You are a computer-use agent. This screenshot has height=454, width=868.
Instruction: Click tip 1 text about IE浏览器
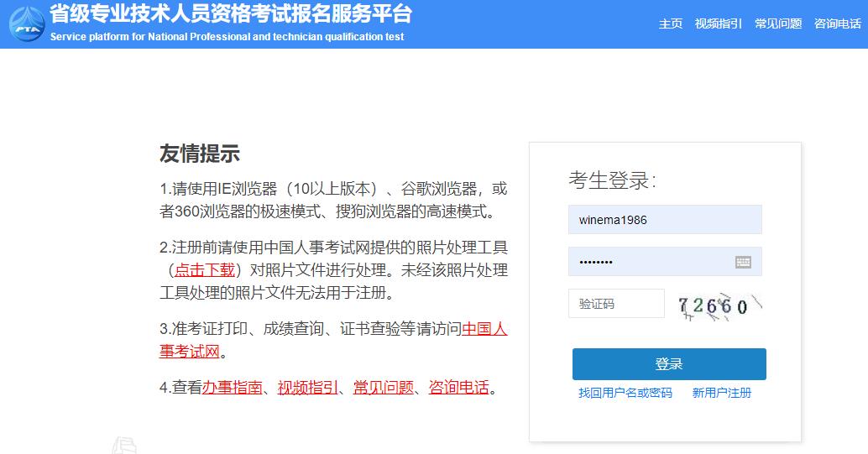pos(333,200)
